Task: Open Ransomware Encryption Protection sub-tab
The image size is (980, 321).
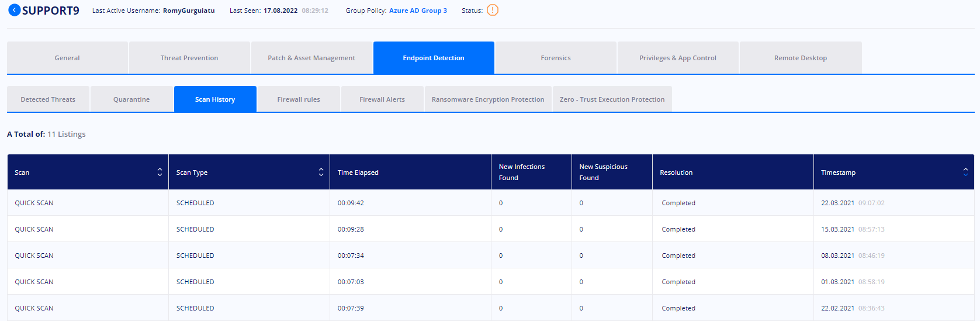Action: (x=488, y=99)
